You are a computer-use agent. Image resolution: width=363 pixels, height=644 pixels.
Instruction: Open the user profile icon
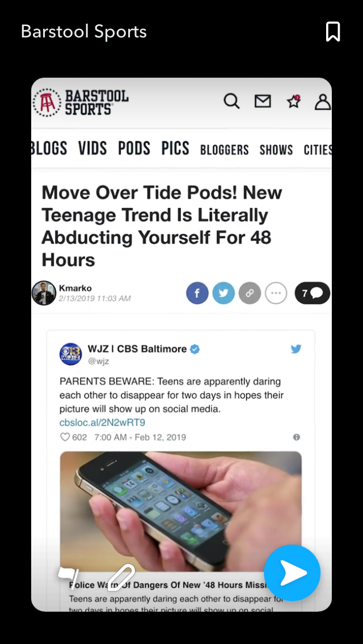[x=323, y=102]
